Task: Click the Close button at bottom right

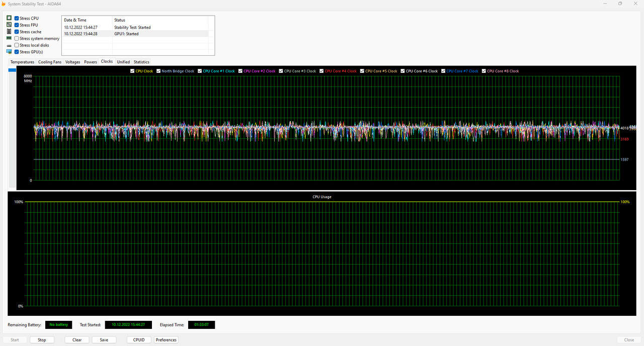Action: (629, 340)
